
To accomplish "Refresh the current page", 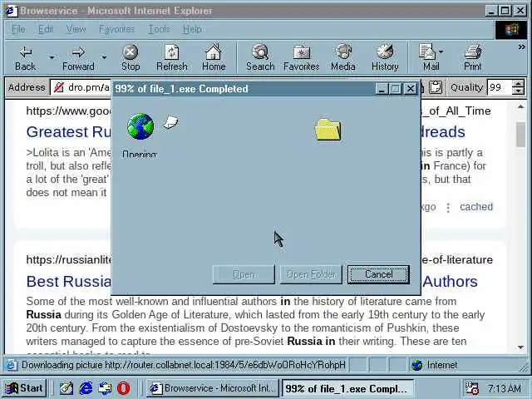I will (172, 57).
